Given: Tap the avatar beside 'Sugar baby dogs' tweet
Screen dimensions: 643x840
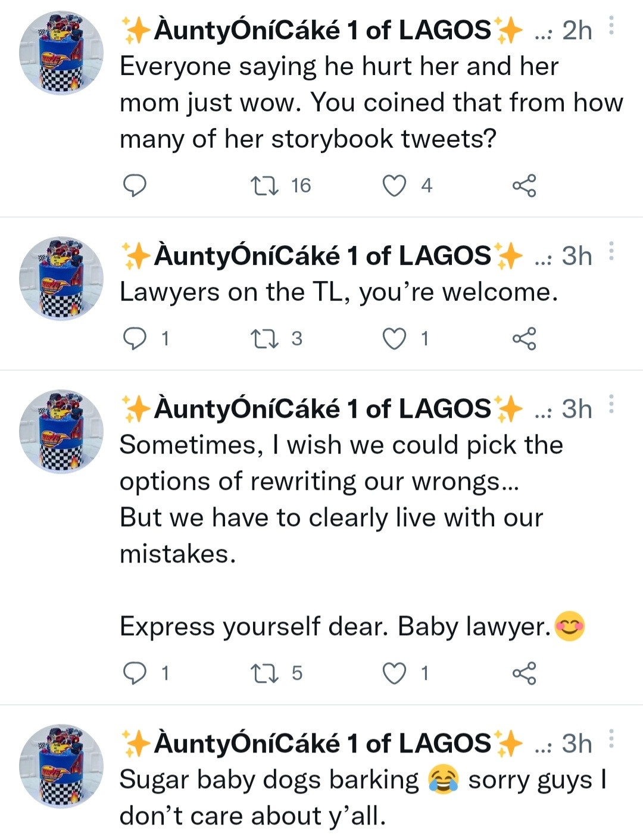Looking at the screenshot, I should (x=61, y=766).
